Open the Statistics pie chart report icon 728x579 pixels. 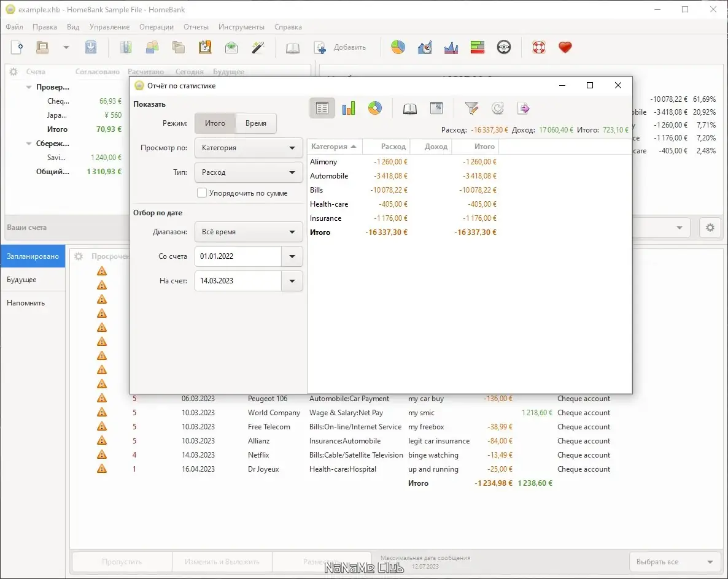pyautogui.click(x=398, y=47)
